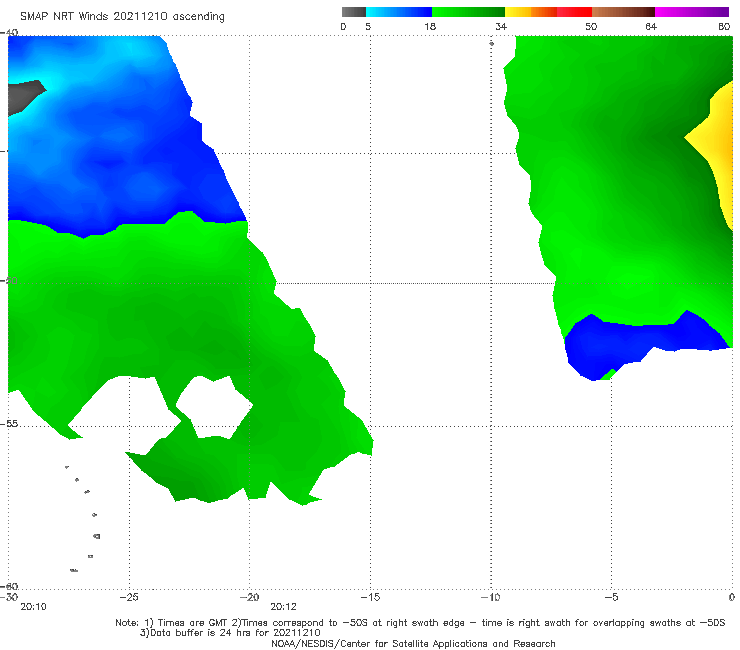740x650 pixels.
Task: Click the longitude axis label '-30'
Action: tap(9, 597)
